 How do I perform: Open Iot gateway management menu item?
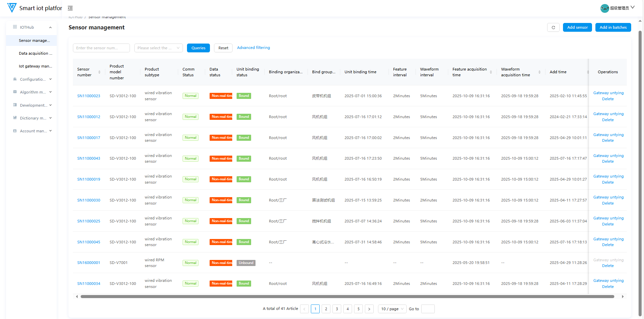coord(35,67)
